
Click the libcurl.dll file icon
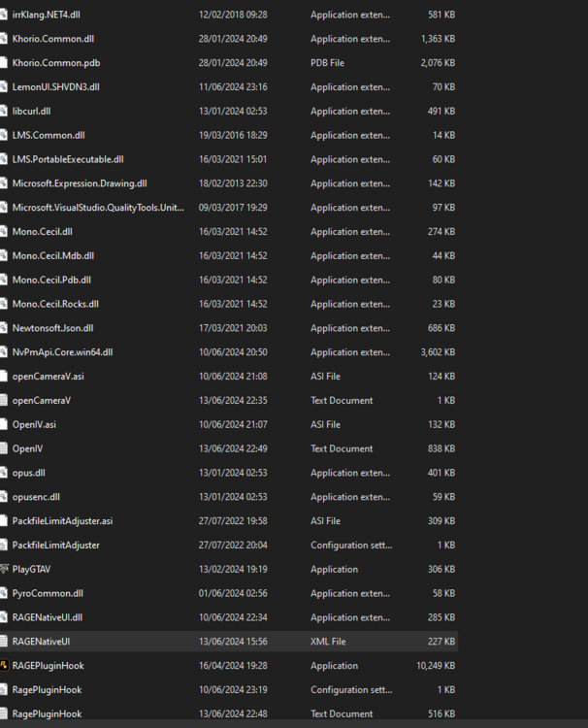4,111
